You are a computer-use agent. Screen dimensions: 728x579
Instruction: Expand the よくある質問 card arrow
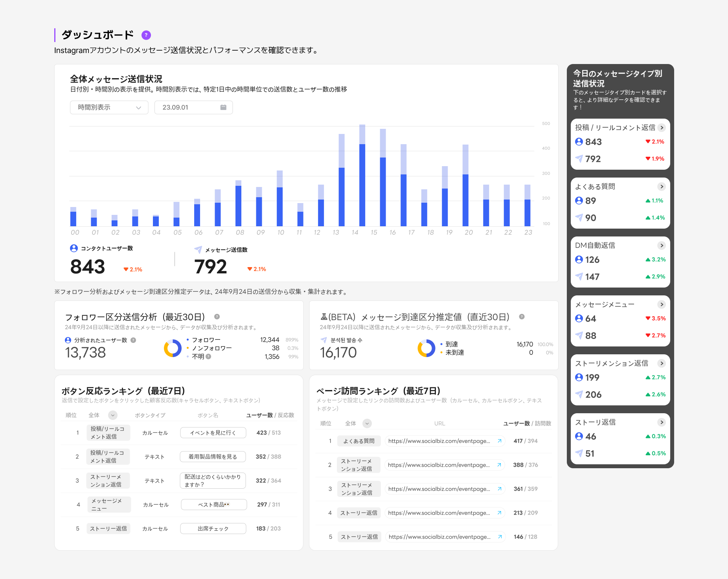pos(662,187)
